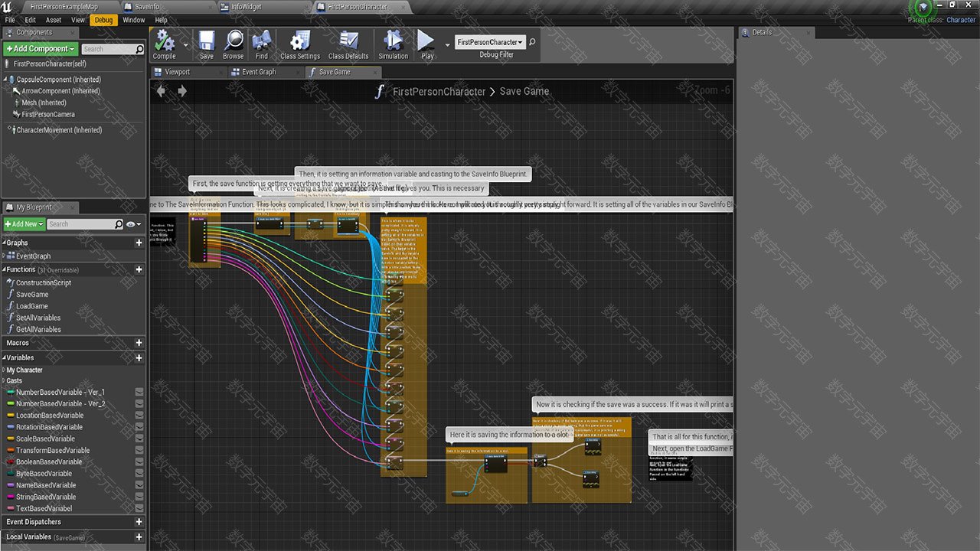Select FirstPersonCharacter(self) in Components
Image resolution: width=980 pixels, height=551 pixels.
point(50,64)
